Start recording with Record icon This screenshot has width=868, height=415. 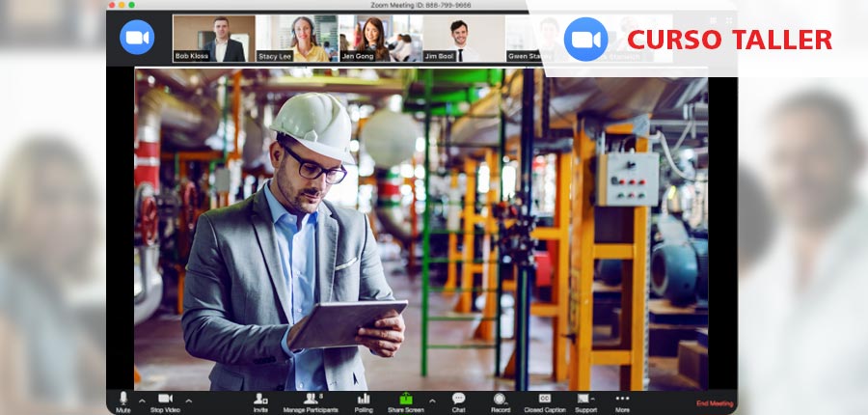coord(500,400)
